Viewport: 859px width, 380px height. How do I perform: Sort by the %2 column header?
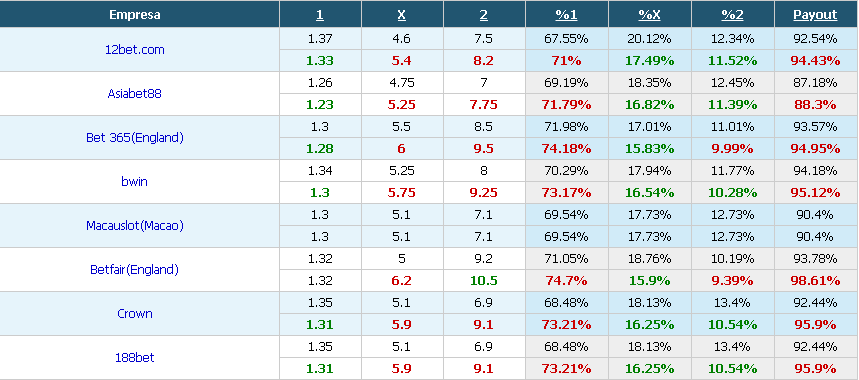[x=732, y=15]
